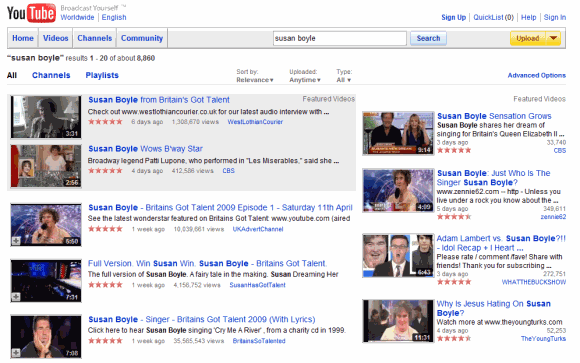Visit the TheYoungTurks channel
Image resolution: width=580 pixels, height=363 pixels.
point(543,339)
